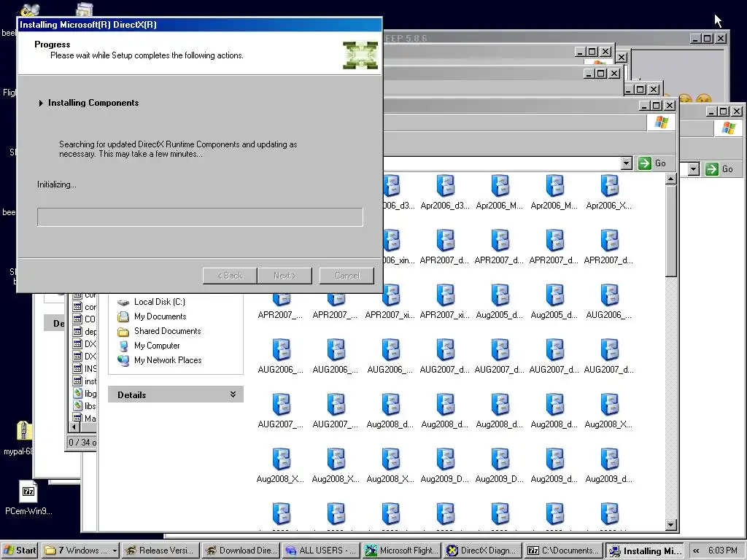Select the libg file in background list
This screenshot has width=747, height=560.
pos(85,393)
